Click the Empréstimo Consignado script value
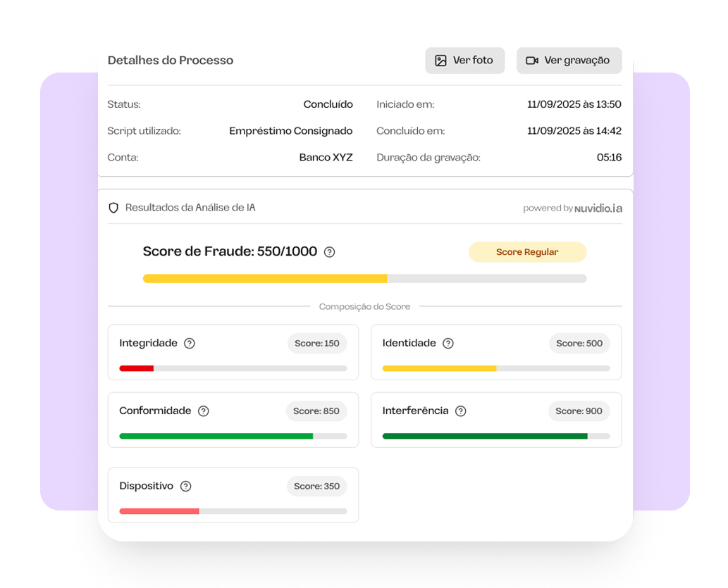The width and height of the screenshot is (728, 588). [x=291, y=131]
